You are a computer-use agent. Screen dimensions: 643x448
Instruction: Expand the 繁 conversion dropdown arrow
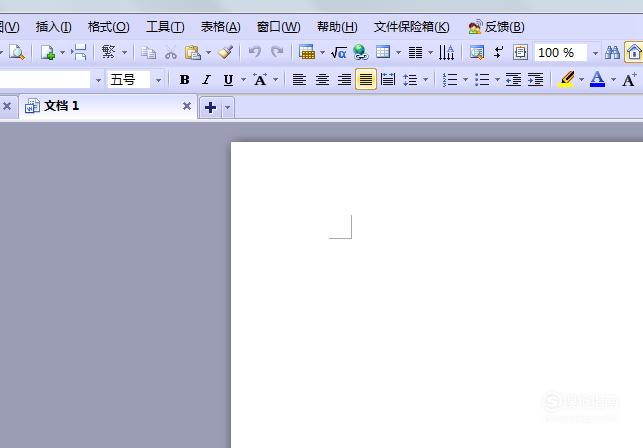(x=124, y=53)
